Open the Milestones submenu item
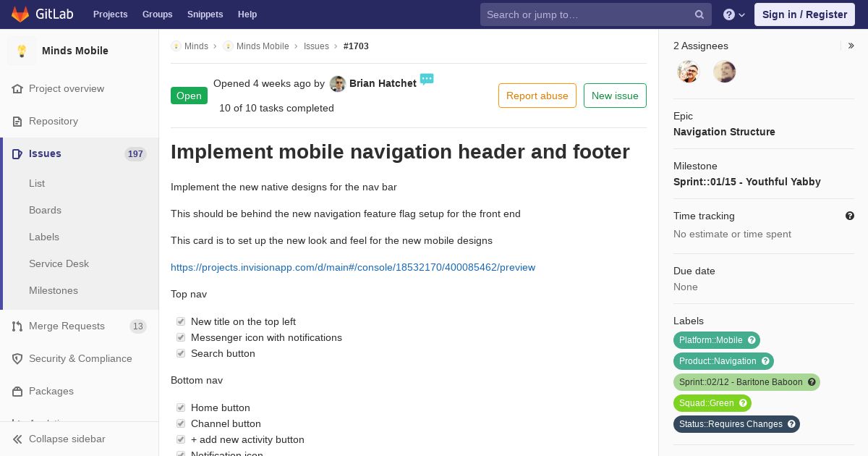868x456 pixels. tap(54, 290)
